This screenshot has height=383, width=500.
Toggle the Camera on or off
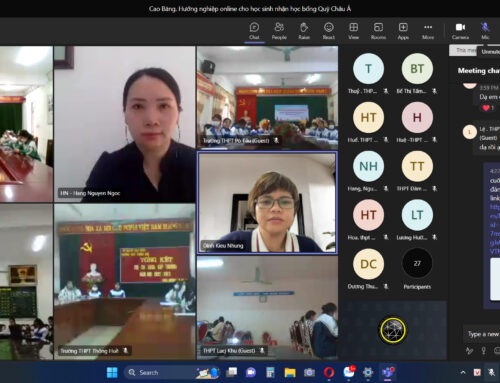coord(460,31)
